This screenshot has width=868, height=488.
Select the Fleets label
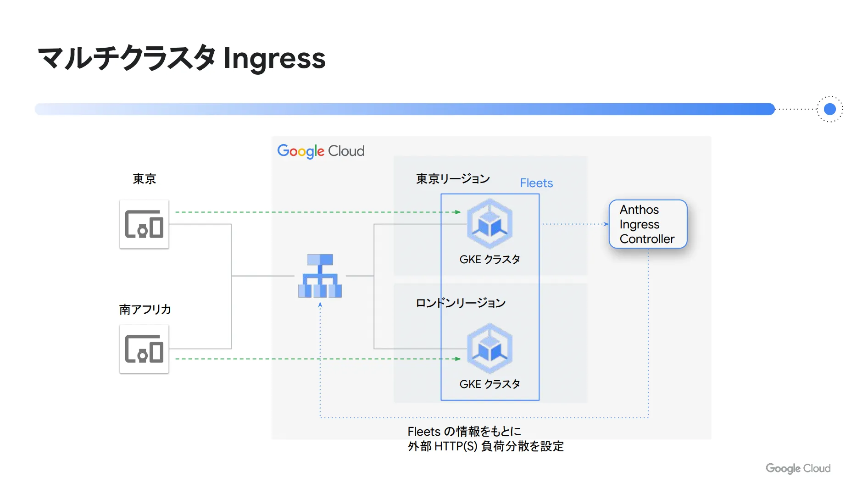(536, 183)
